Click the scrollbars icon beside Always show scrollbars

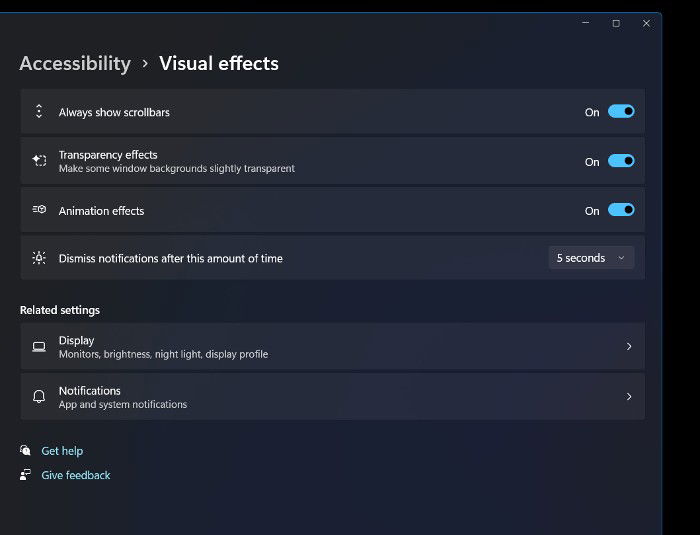click(39, 111)
